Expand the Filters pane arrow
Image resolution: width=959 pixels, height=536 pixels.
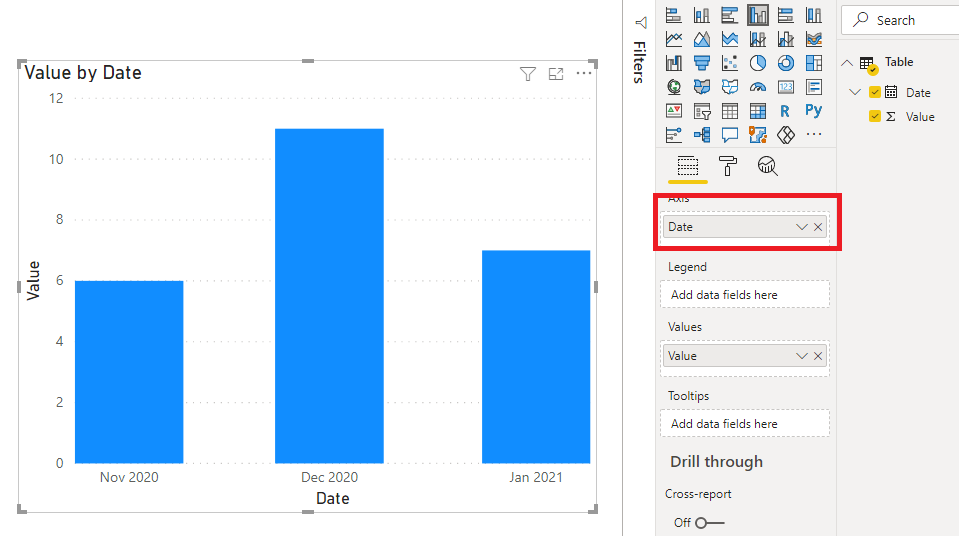pyautogui.click(x=641, y=23)
